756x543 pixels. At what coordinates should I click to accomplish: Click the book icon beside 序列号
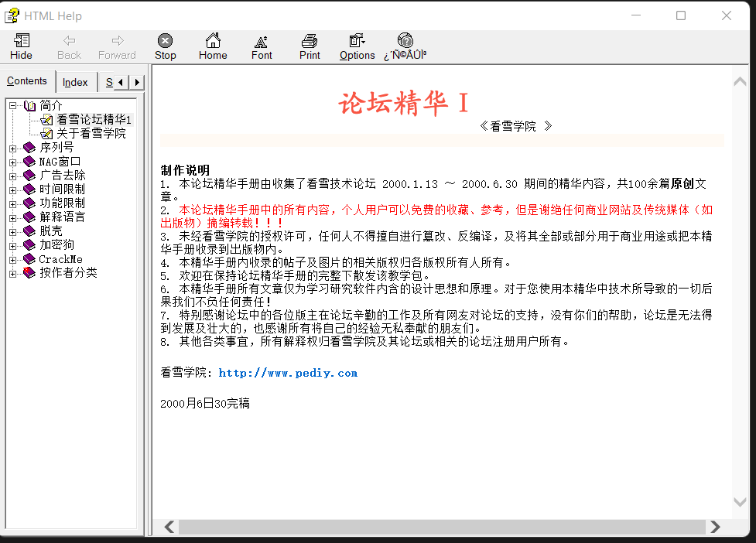pyautogui.click(x=29, y=148)
